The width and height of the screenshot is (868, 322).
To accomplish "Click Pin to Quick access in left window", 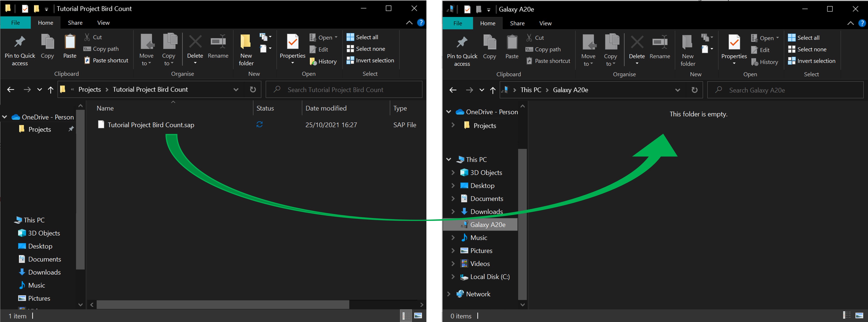I will 19,50.
